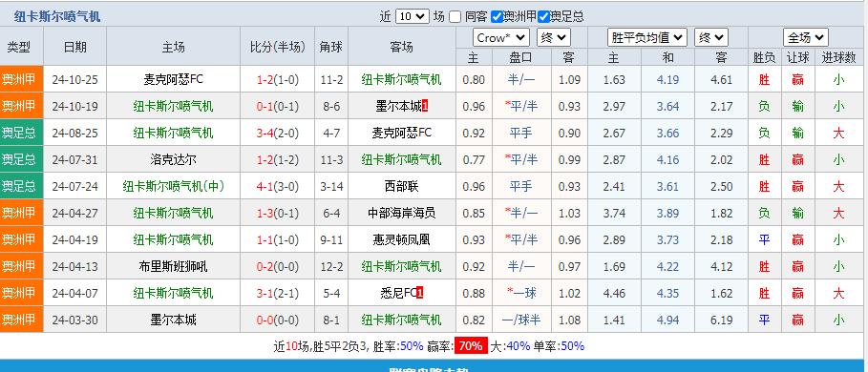Click the 让球 column header
This screenshot has width=868, height=372.
(x=797, y=57)
